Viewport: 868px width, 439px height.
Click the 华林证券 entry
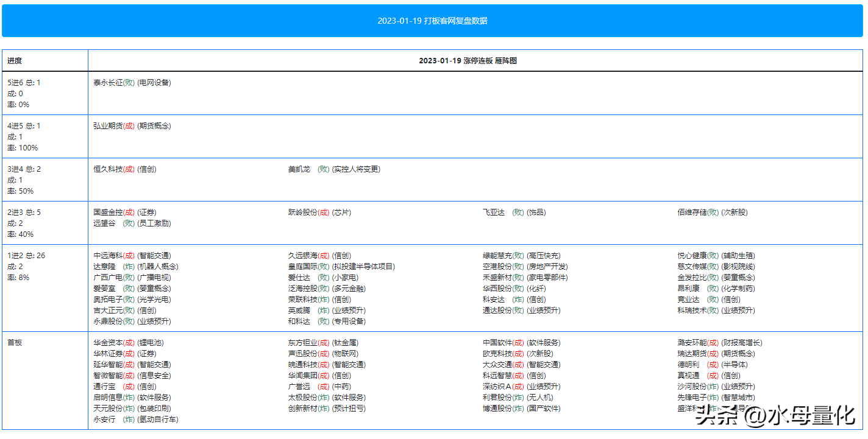coord(108,354)
